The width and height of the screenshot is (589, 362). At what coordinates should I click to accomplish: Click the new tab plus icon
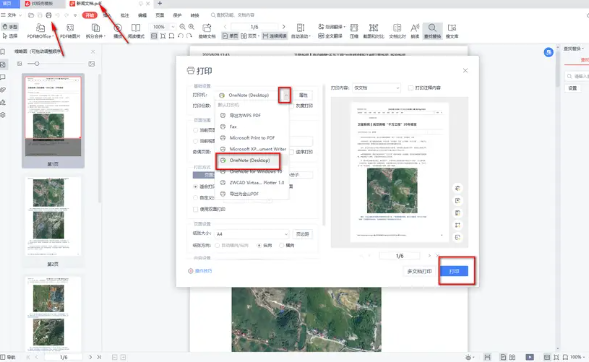pos(160,3)
